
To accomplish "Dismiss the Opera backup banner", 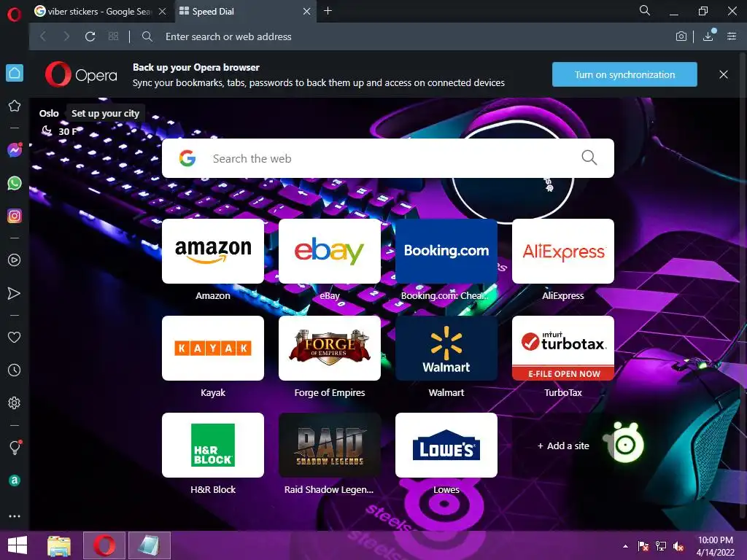I will pyautogui.click(x=724, y=75).
